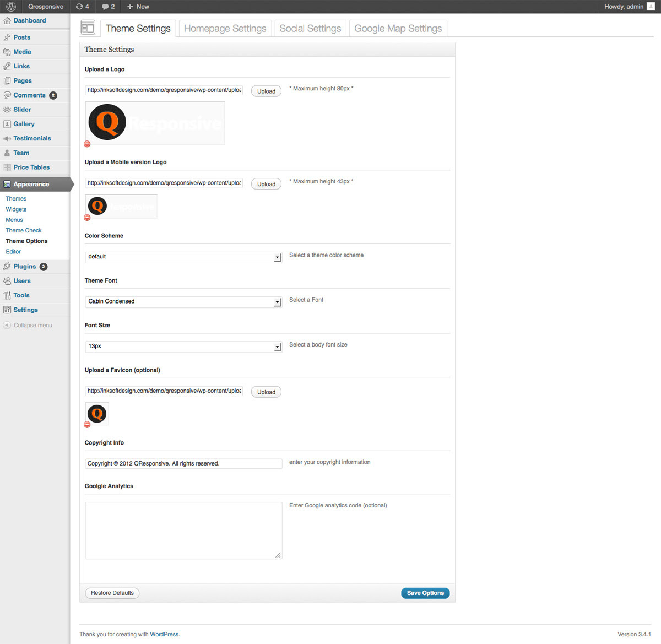Open the comments bubble icon in admin bar

coord(105,7)
